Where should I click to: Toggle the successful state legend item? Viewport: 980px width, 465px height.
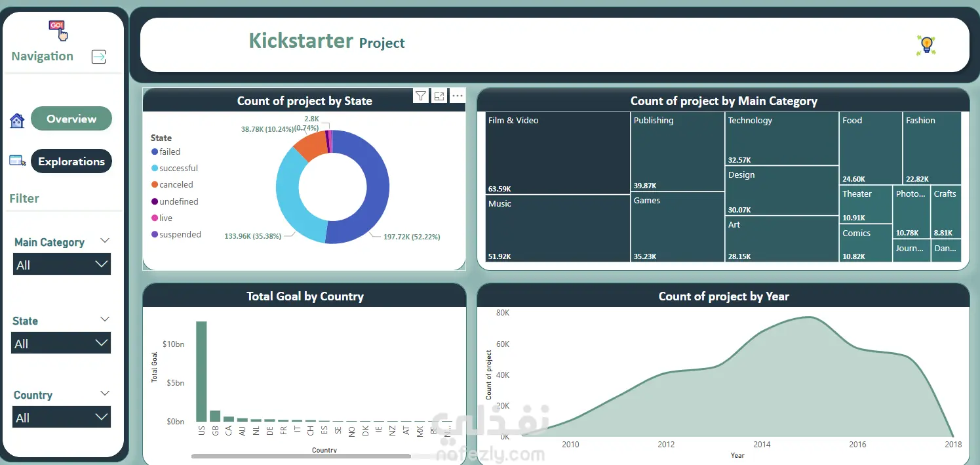coord(174,168)
